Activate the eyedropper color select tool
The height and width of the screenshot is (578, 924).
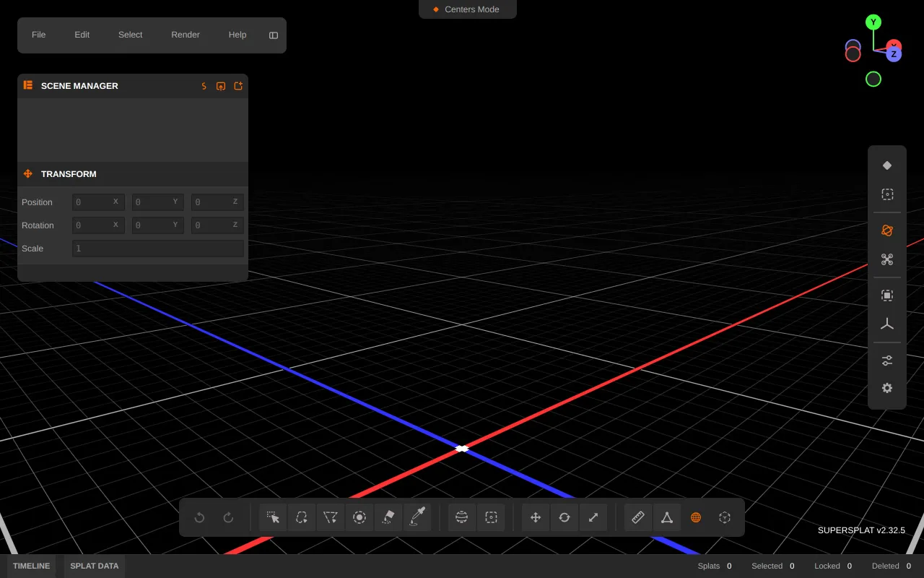417,517
